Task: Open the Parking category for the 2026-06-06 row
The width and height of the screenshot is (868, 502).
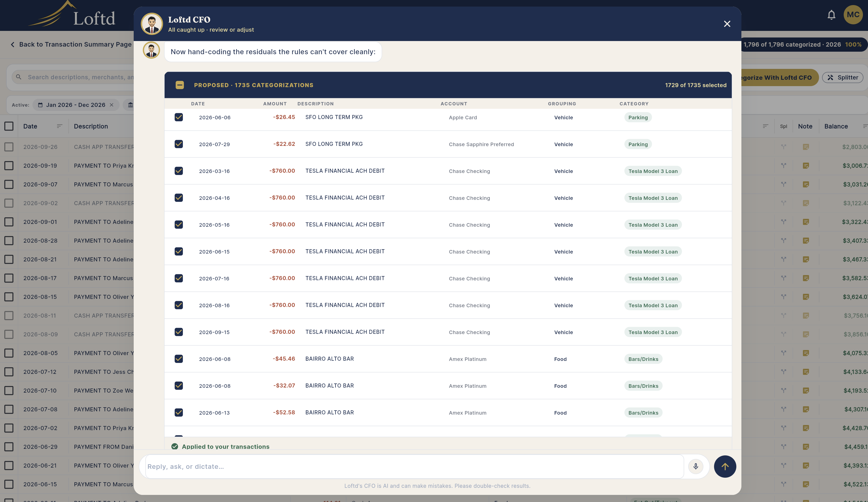Action: tap(638, 117)
